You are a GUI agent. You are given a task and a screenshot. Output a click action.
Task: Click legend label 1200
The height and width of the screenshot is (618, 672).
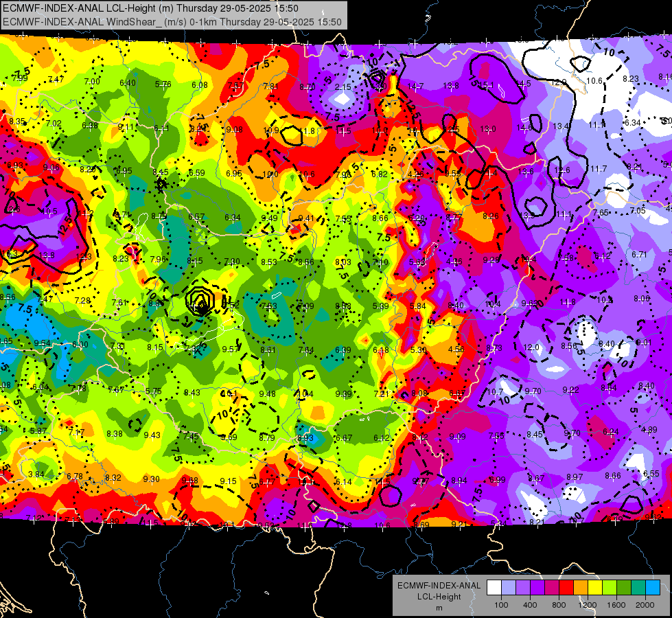(x=587, y=605)
